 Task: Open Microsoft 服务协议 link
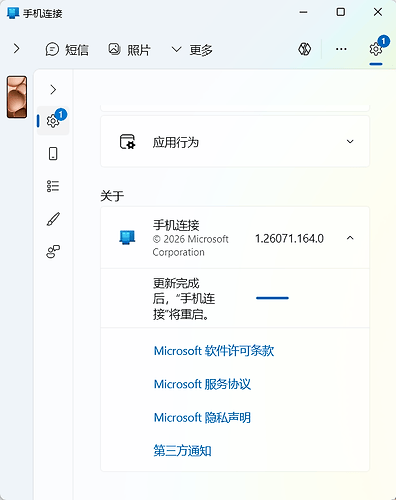pos(202,384)
